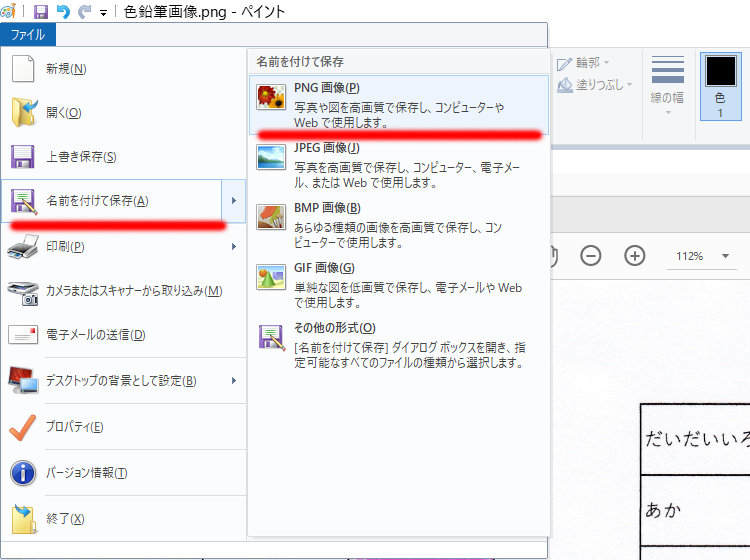
Task: Expand the 名前を付けて保存 submenu arrow
Action: [x=234, y=201]
